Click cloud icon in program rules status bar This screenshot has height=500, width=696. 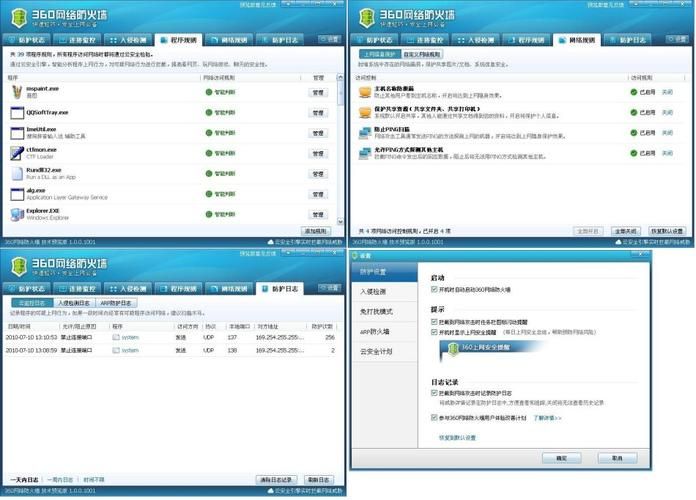tap(270, 242)
